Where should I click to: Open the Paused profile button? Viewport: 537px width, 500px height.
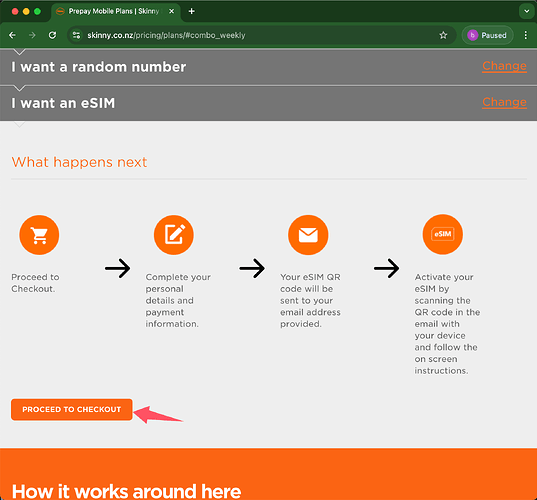(x=487, y=35)
